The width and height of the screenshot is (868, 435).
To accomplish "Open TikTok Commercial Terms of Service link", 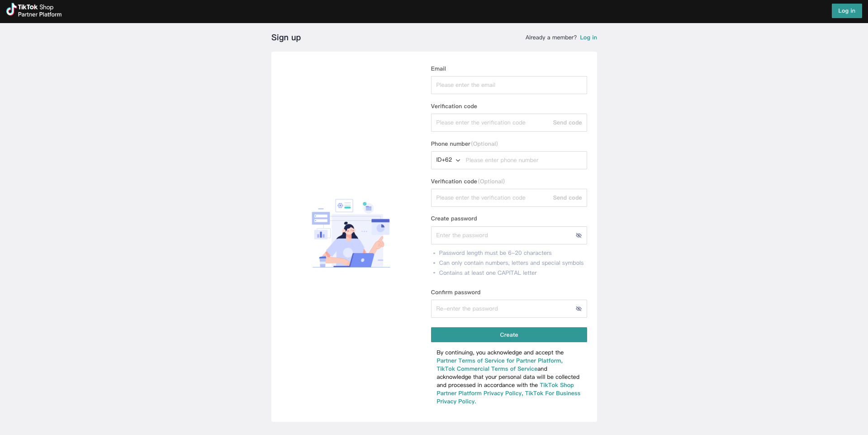I will [487, 369].
